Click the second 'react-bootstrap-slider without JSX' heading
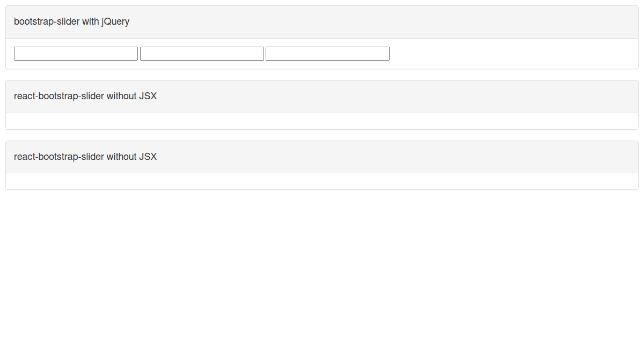This screenshot has height=338, width=644. coord(85,157)
